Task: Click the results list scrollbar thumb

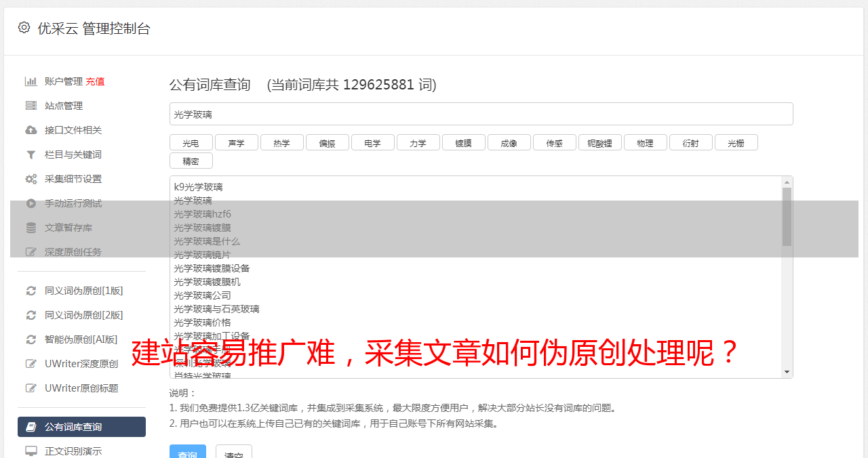Action: [x=787, y=217]
